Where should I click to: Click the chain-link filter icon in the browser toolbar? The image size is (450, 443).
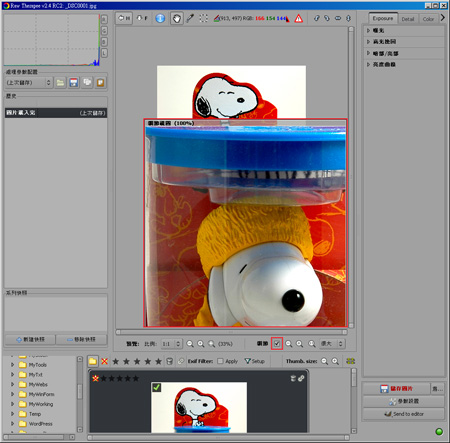point(181,361)
